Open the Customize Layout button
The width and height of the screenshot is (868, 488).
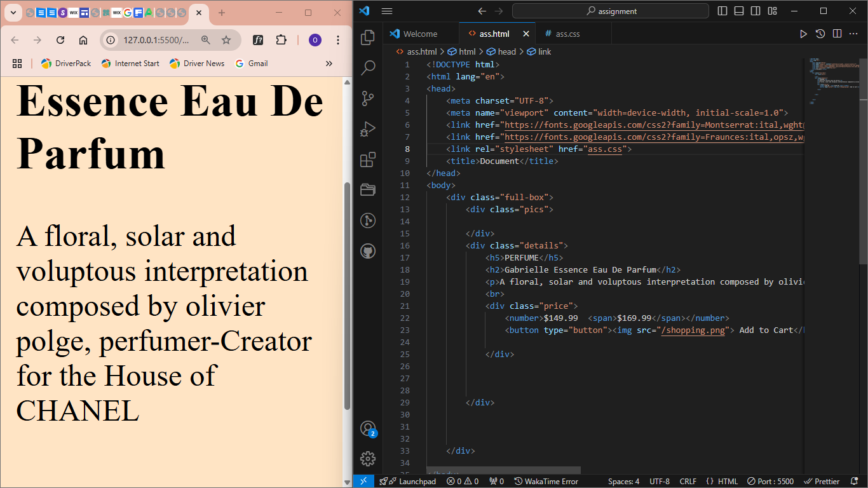pyautogui.click(x=772, y=11)
